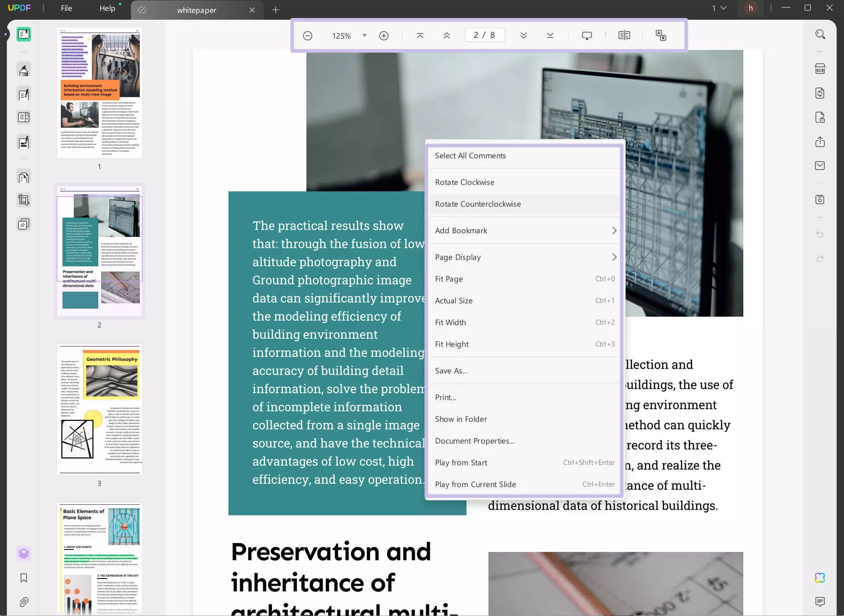
Task: Go to the next page
Action: point(523,35)
